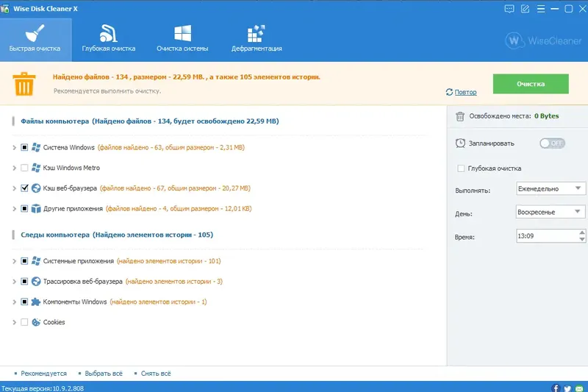Screen dimensions: 588x392
Task: Click the globe icon of Трассировка веб-браузера
Action: (x=36, y=282)
